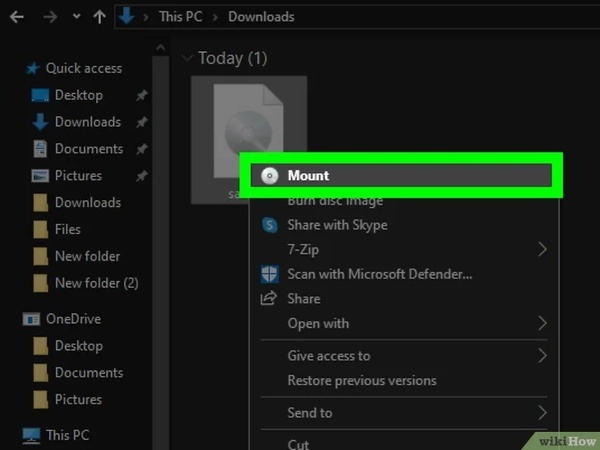Open the Files folder in sidebar
The height and width of the screenshot is (450, 600).
68,229
